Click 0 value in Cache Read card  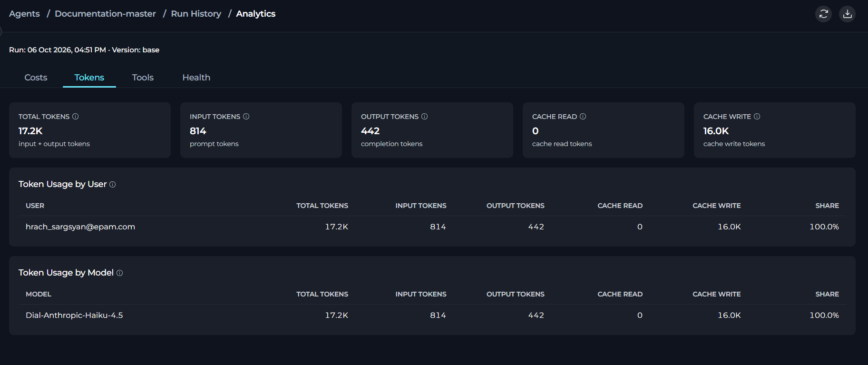(536, 131)
